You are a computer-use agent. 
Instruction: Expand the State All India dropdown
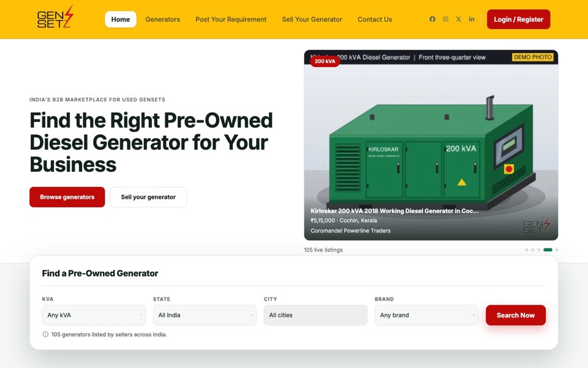[205, 315]
